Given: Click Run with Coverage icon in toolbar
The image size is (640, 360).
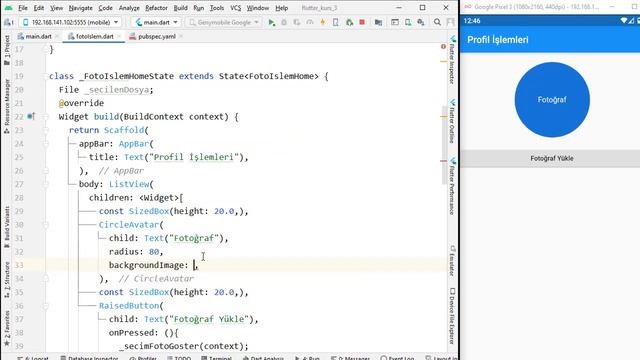Looking at the screenshot, I should (297, 22).
